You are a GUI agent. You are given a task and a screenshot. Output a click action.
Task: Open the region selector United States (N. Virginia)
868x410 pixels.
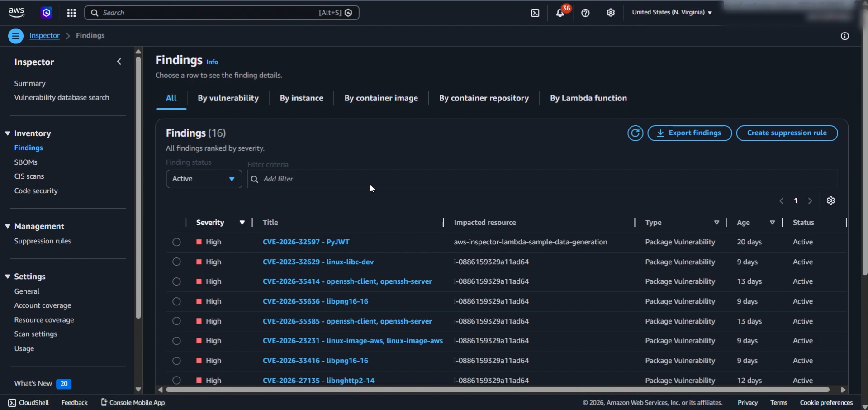(672, 13)
